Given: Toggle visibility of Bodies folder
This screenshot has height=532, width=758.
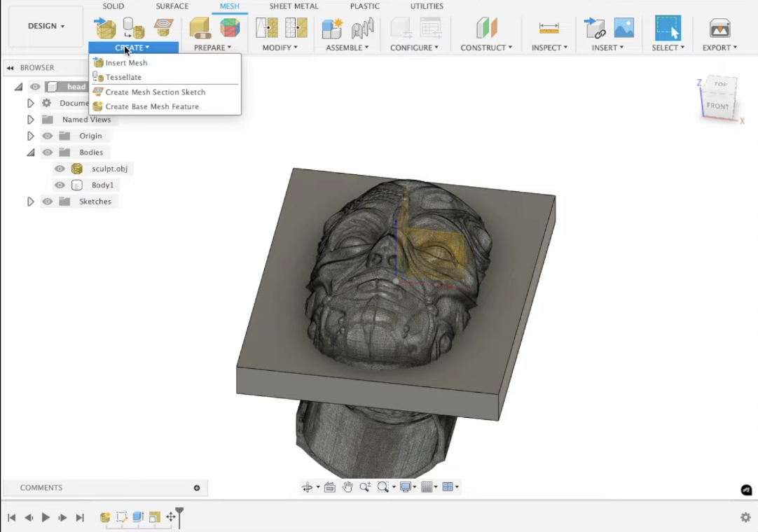Looking at the screenshot, I should (x=47, y=152).
